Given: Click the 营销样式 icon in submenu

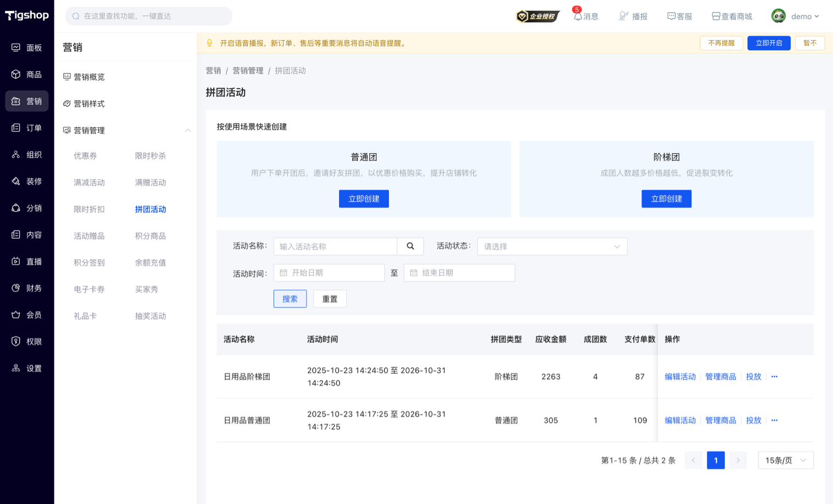Looking at the screenshot, I should [x=67, y=104].
